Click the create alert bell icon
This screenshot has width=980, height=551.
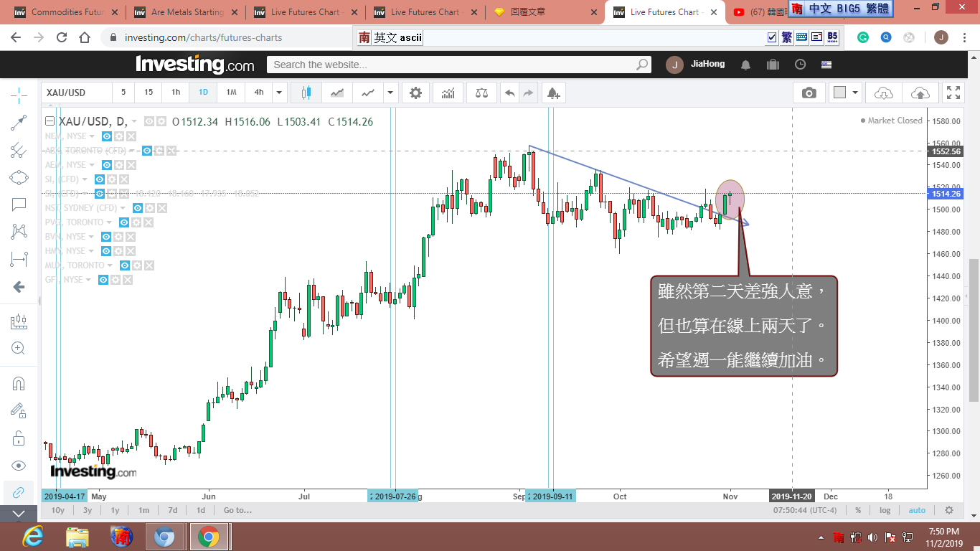[x=552, y=93]
